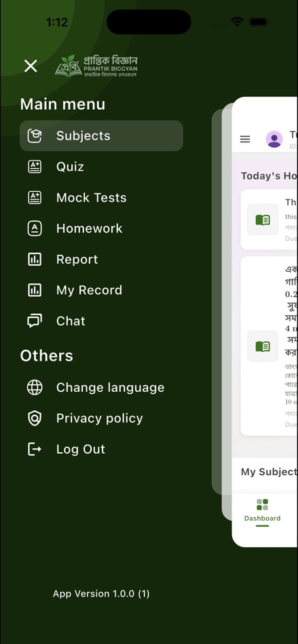Click the Mock Tests A+ icon
The height and width of the screenshot is (644, 298).
pyautogui.click(x=35, y=197)
